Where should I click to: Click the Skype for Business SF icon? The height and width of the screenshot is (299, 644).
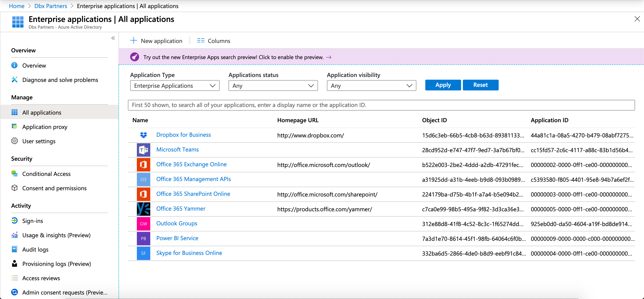pyautogui.click(x=143, y=253)
